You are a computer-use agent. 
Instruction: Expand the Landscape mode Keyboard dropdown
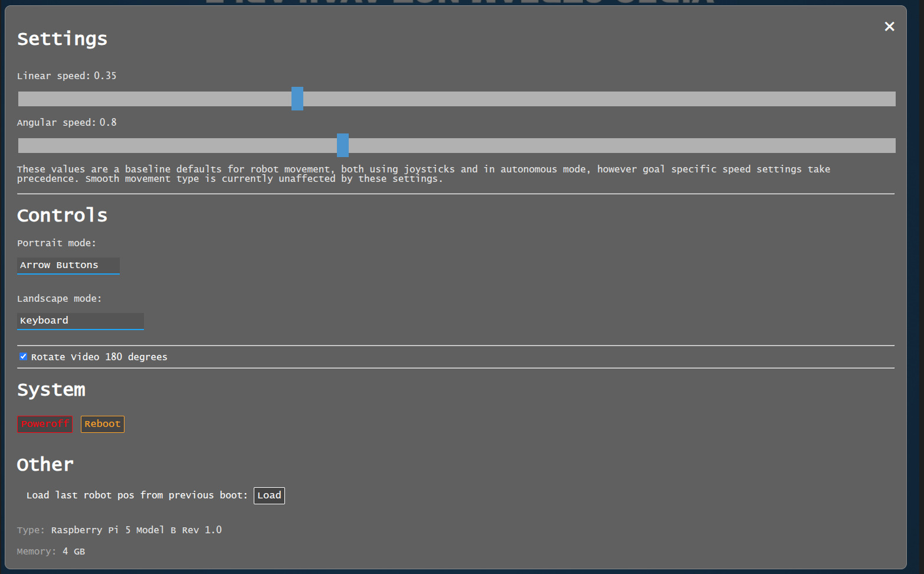pos(80,321)
